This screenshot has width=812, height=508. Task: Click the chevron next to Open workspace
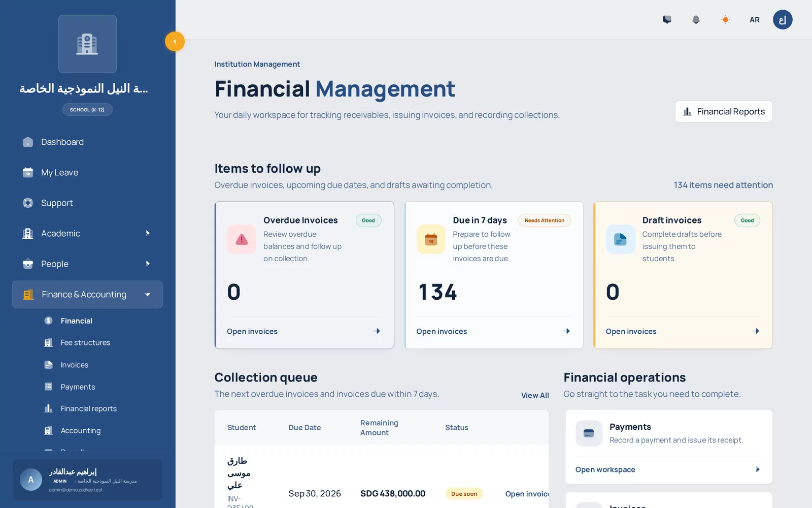point(758,469)
